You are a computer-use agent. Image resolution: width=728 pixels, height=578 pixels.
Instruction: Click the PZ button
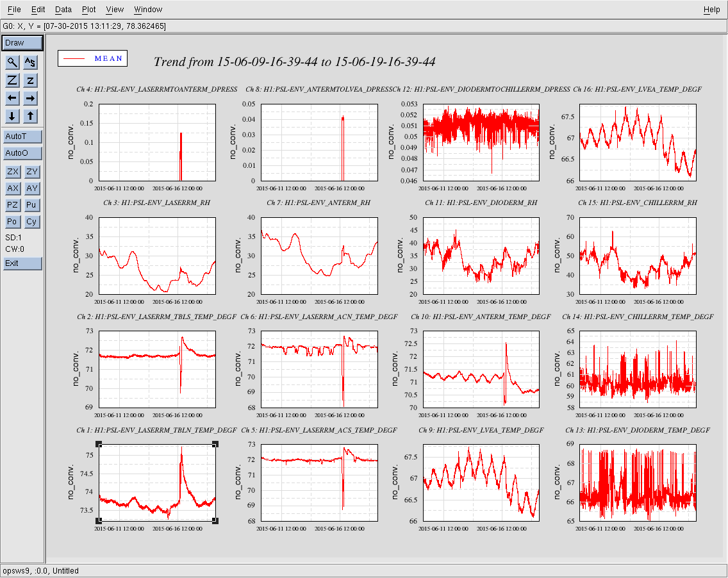13,205
